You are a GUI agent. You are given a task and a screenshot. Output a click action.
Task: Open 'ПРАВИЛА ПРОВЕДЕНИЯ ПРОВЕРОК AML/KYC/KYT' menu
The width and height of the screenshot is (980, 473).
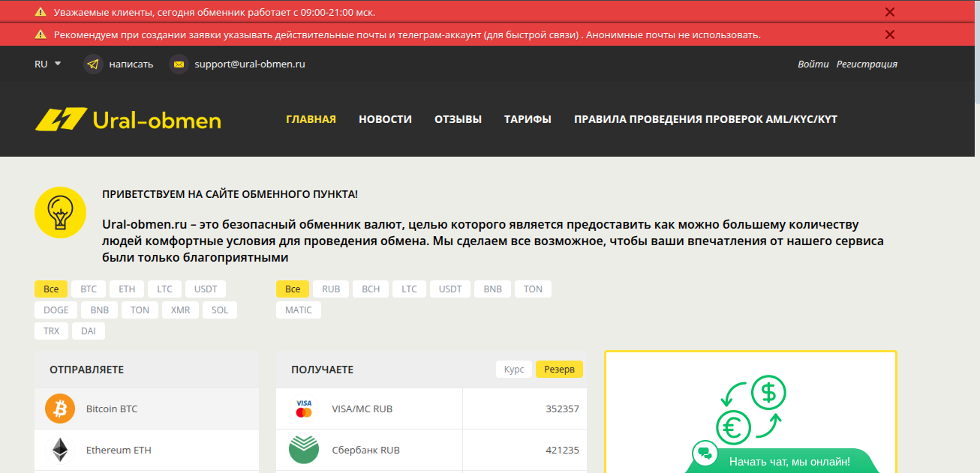click(x=705, y=119)
